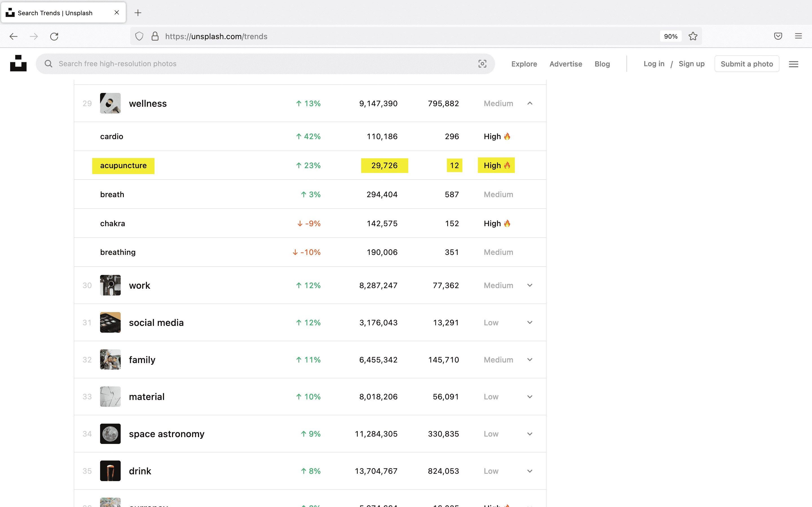Viewport: 812px width, 507px height.
Task: Click the Save to Pocket icon
Action: click(778, 36)
